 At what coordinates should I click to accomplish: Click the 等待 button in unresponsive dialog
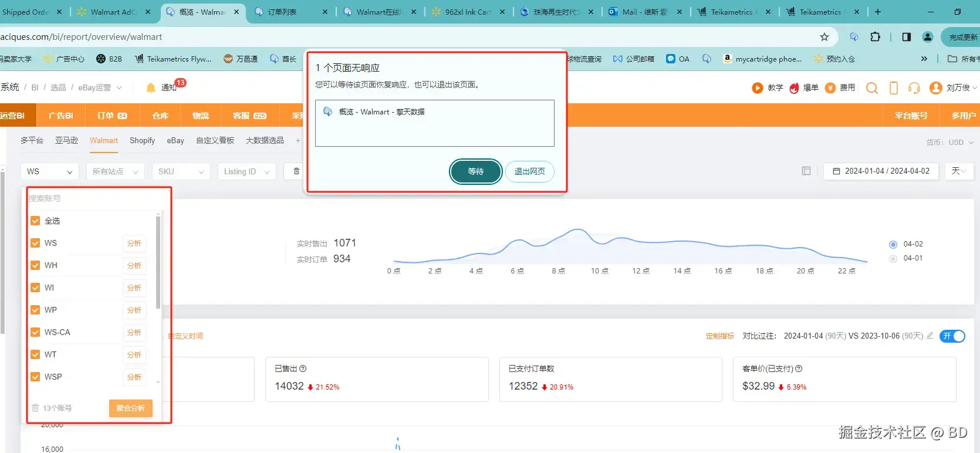pos(476,171)
